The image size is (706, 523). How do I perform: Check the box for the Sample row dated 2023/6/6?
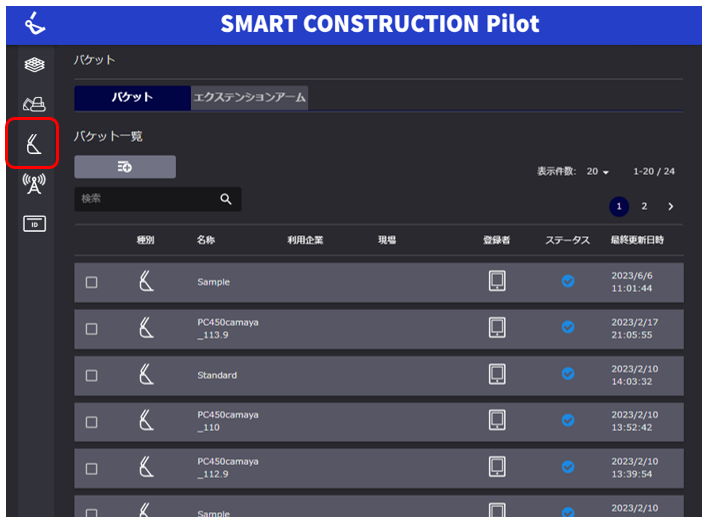tap(91, 282)
